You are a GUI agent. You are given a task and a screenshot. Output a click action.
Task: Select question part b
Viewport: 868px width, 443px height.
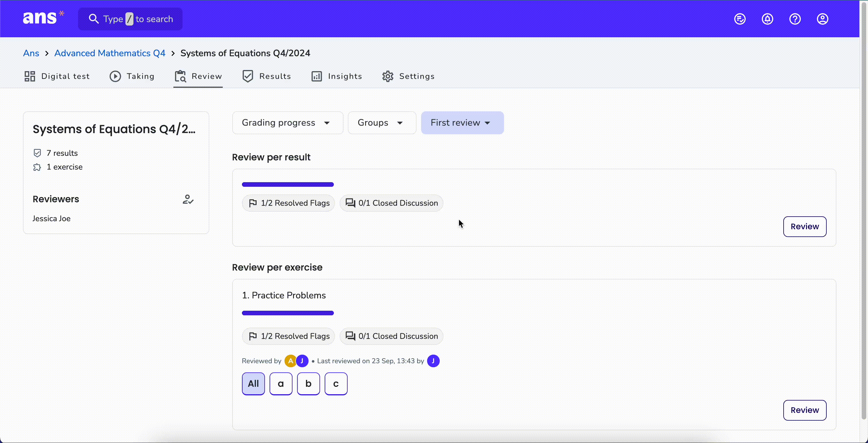(x=308, y=384)
